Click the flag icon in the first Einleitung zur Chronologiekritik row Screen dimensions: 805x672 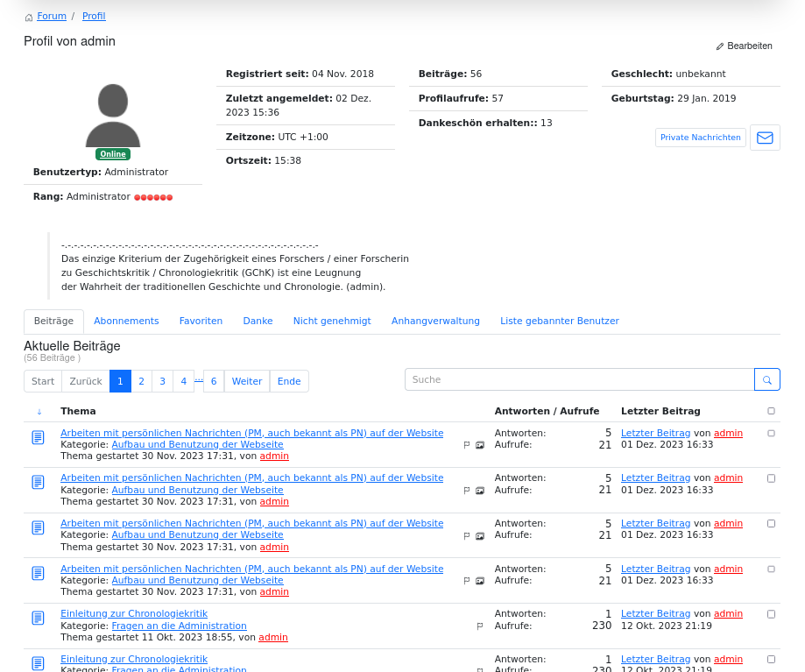coord(480,626)
